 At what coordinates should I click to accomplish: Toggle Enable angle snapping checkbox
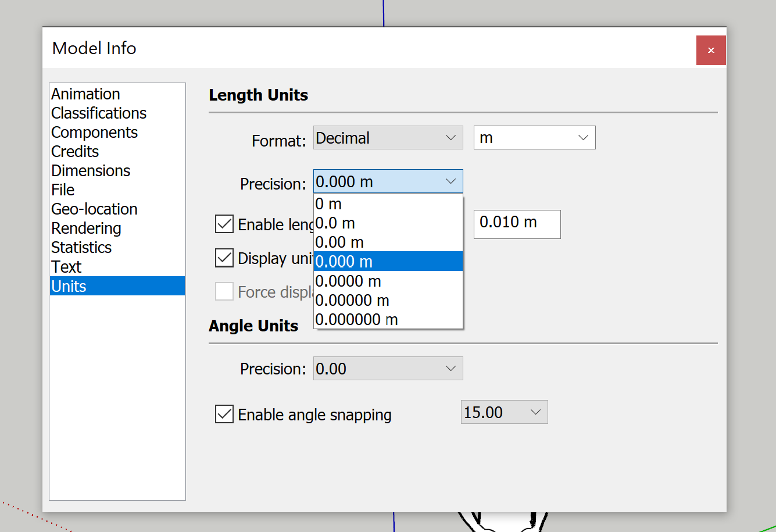point(224,414)
